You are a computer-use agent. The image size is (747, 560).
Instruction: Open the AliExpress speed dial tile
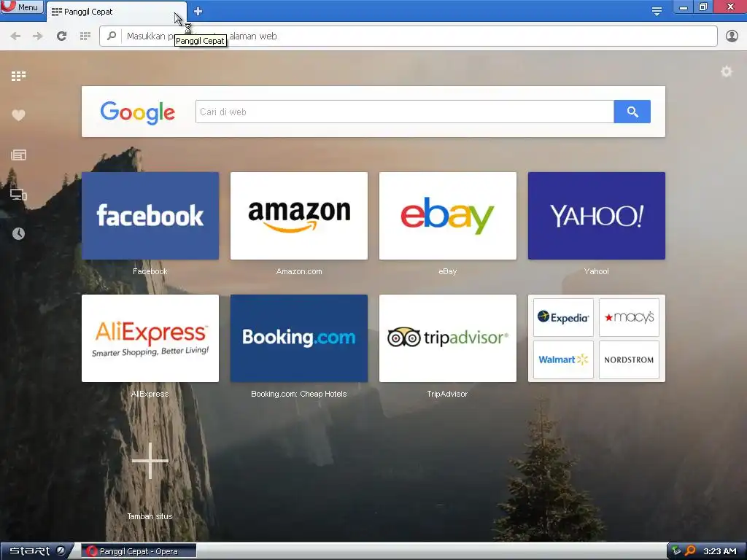(x=150, y=338)
